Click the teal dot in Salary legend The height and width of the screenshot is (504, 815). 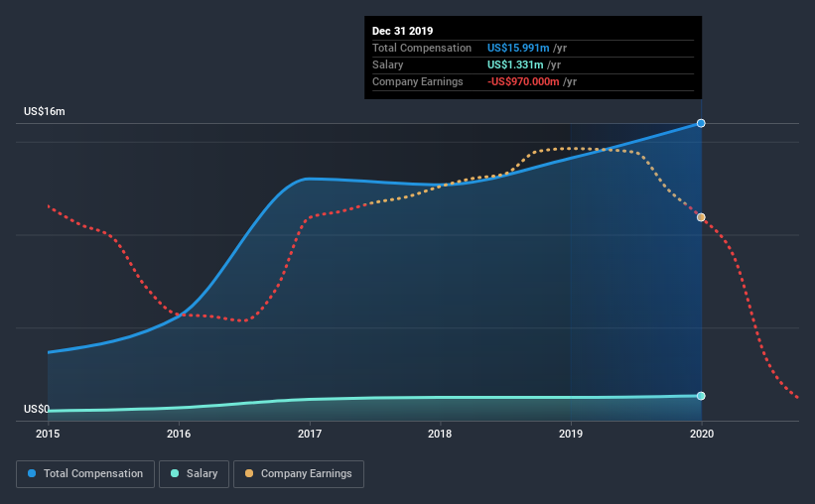tap(175, 473)
